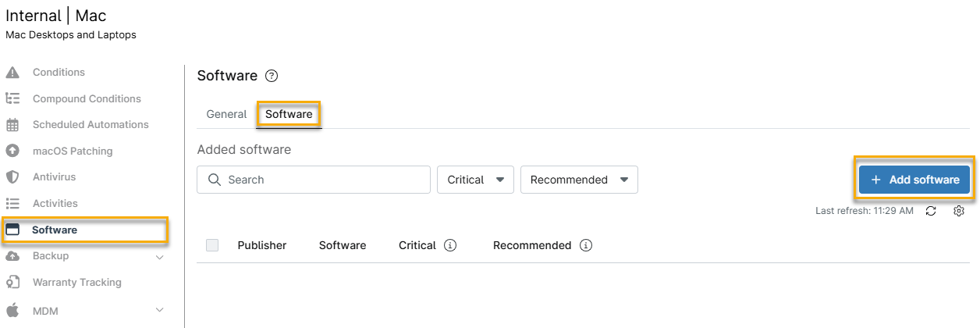This screenshot has height=328, width=980.
Task: Click the Scheduled Automations calendar icon
Action: point(12,125)
